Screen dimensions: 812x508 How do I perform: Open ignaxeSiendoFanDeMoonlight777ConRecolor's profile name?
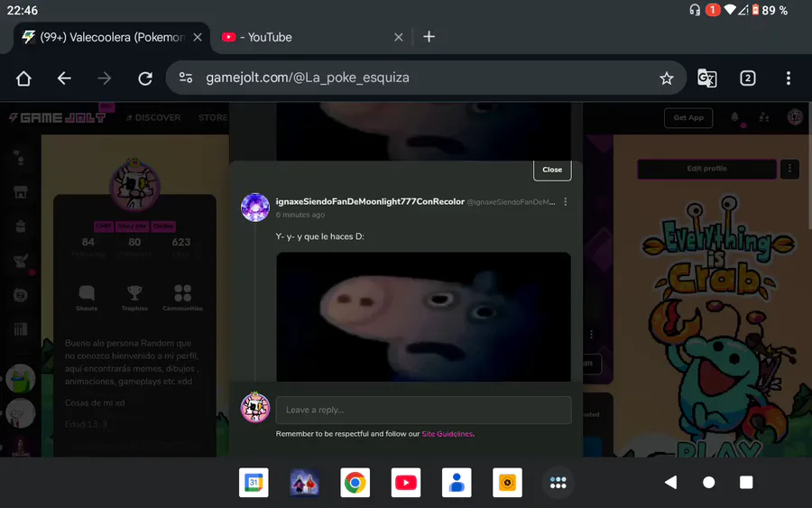pyautogui.click(x=370, y=201)
